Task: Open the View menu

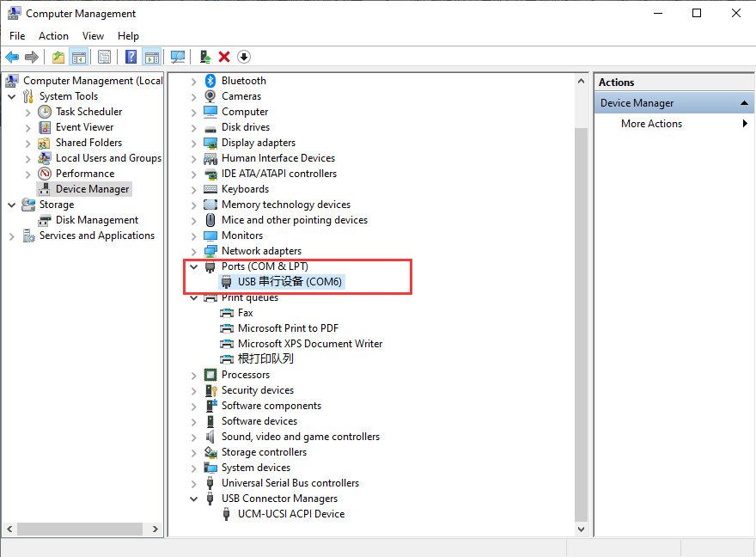Action: click(93, 36)
